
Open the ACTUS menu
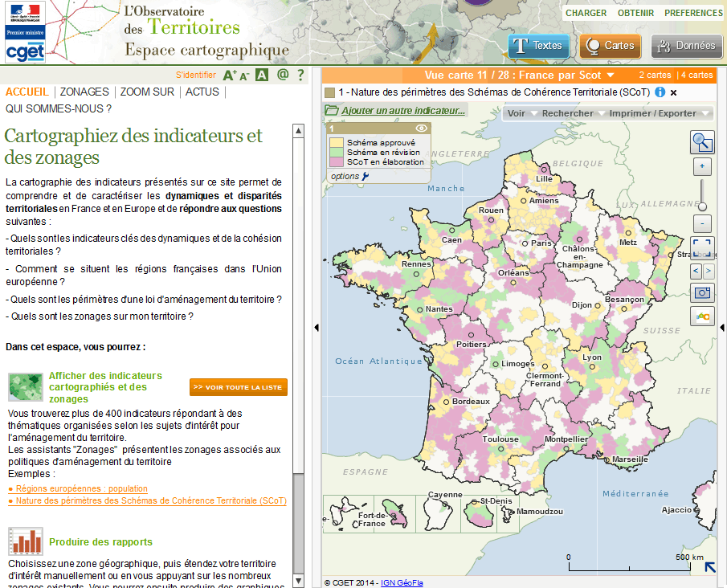tap(202, 92)
